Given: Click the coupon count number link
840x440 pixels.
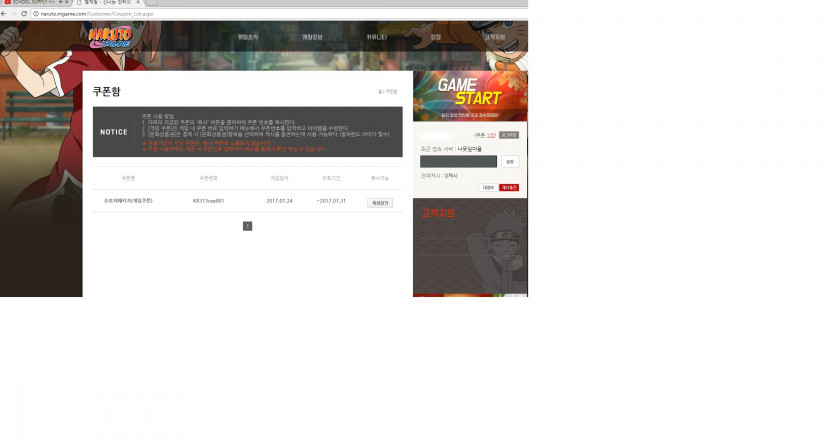Looking at the screenshot, I should tap(491, 135).
